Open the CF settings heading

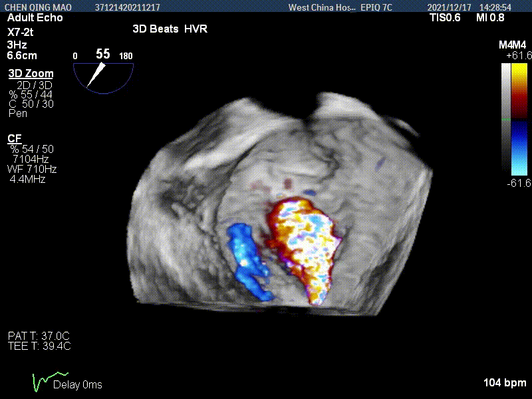tap(14, 138)
